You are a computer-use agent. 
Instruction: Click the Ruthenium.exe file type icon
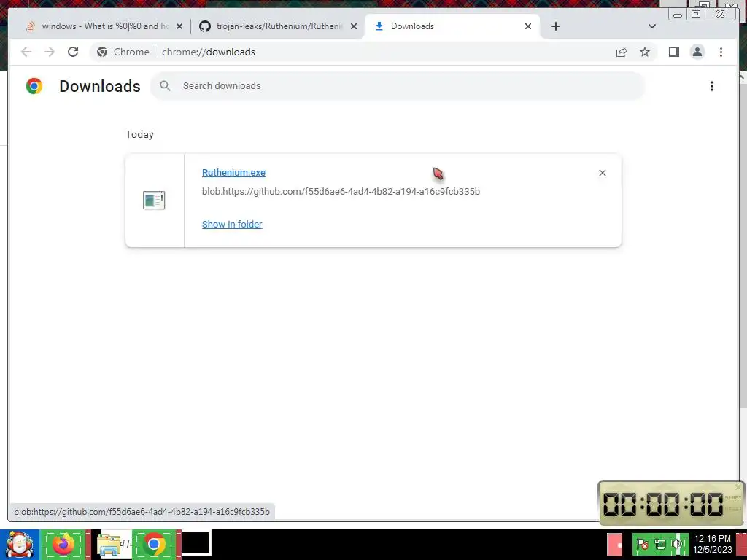[154, 200]
